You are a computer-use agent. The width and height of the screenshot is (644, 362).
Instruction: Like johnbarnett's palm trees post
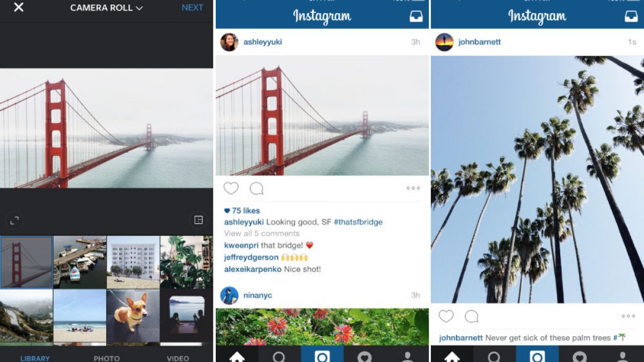pos(446,316)
